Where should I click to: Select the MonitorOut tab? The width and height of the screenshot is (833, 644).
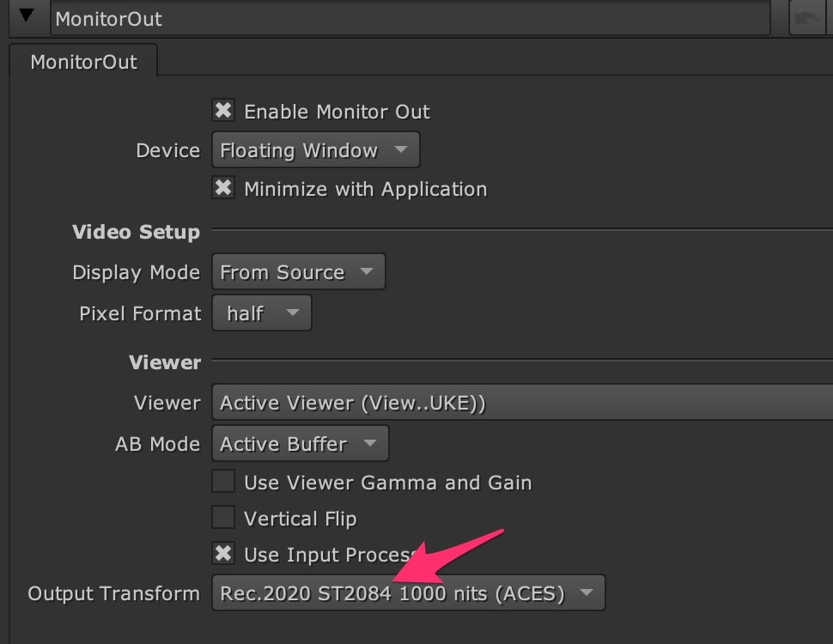coord(83,62)
